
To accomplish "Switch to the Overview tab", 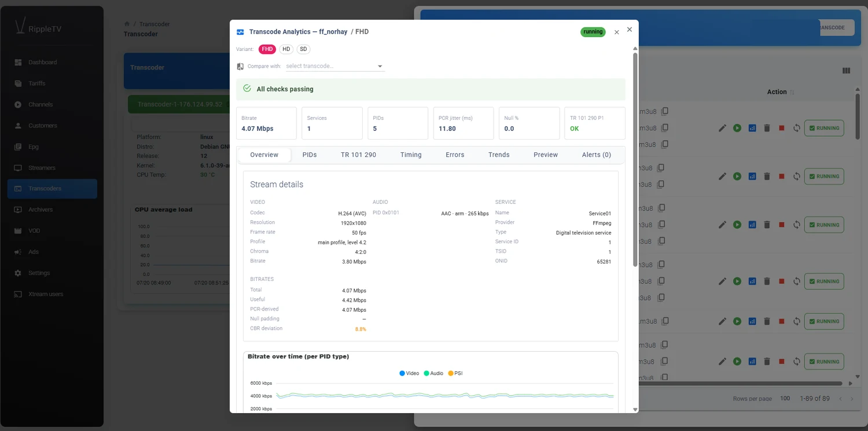I will tap(264, 155).
